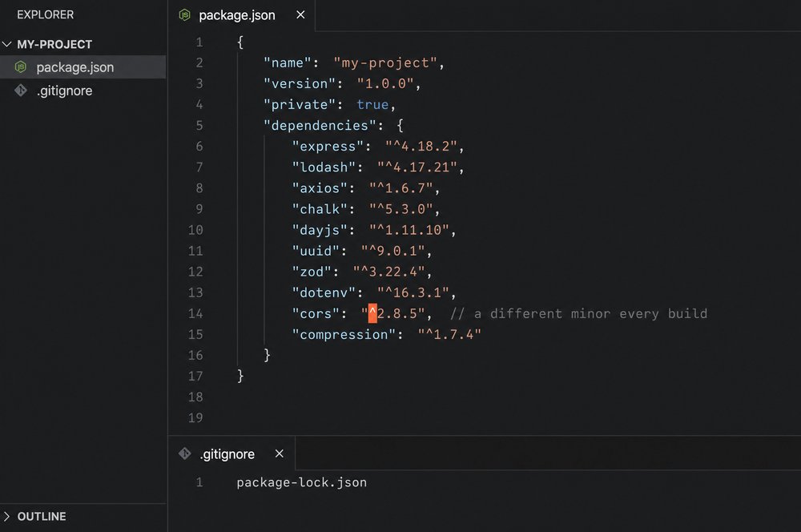Click the git icon beside .gitignore in Explorer

coord(21,91)
